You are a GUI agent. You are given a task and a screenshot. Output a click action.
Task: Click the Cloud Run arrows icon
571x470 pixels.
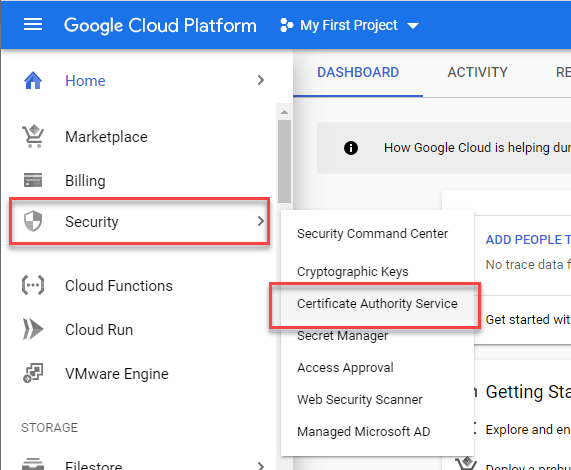point(33,329)
